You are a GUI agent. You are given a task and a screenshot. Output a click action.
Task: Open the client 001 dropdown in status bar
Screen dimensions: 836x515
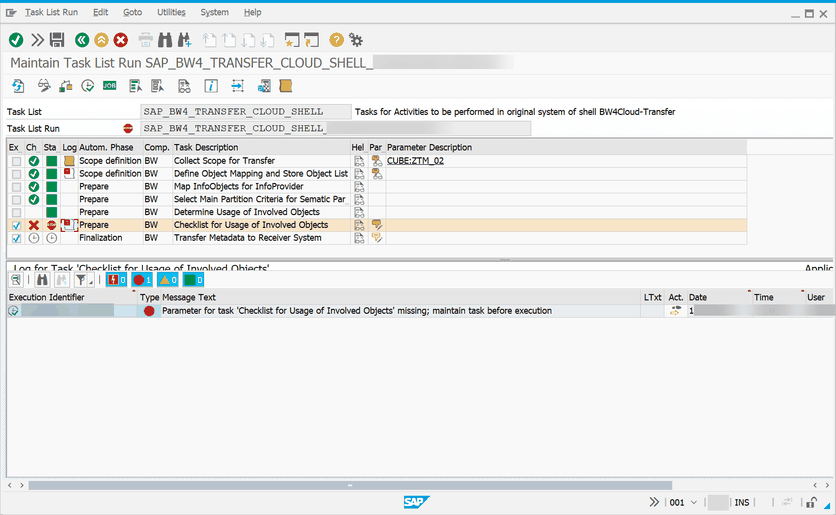click(694, 502)
